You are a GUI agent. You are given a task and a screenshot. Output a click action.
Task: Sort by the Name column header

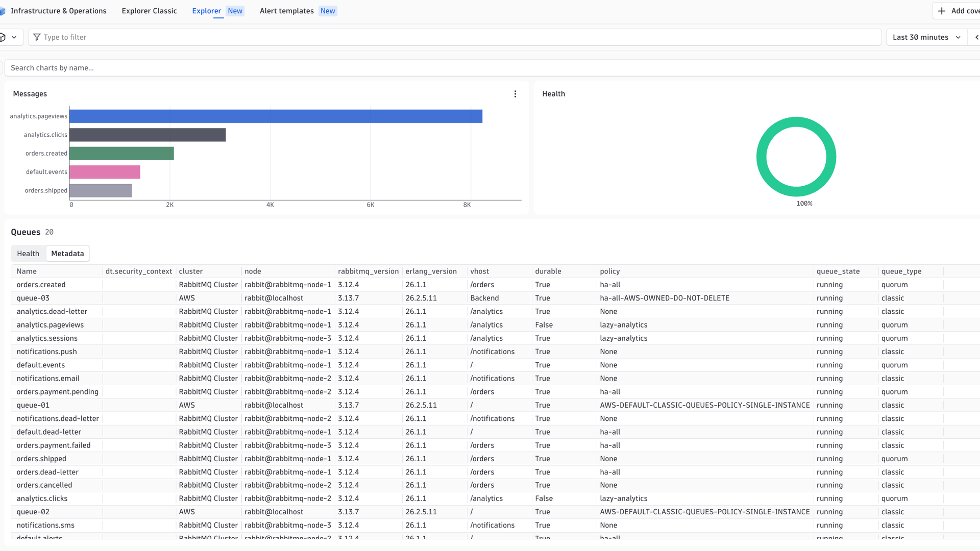pyautogui.click(x=27, y=271)
